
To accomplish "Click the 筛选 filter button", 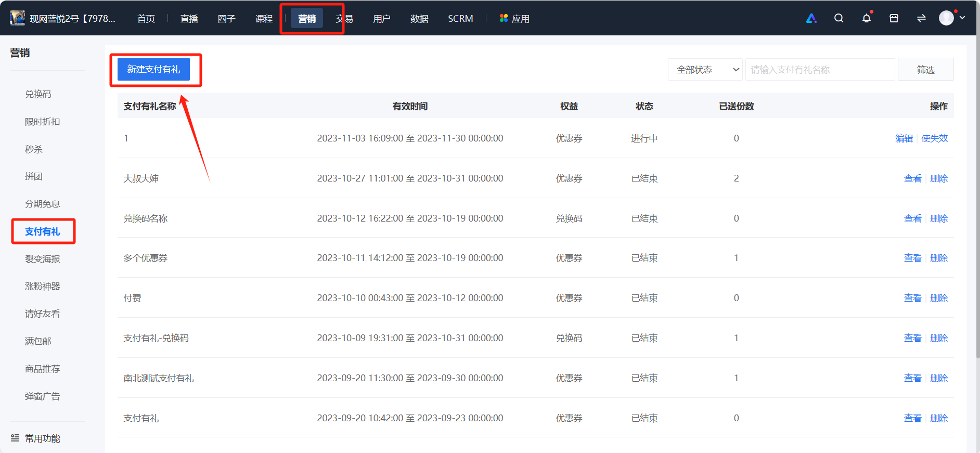I will click(x=925, y=70).
